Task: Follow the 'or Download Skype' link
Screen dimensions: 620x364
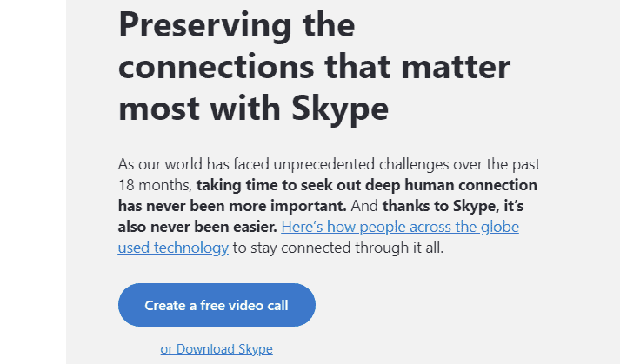Action: click(217, 349)
